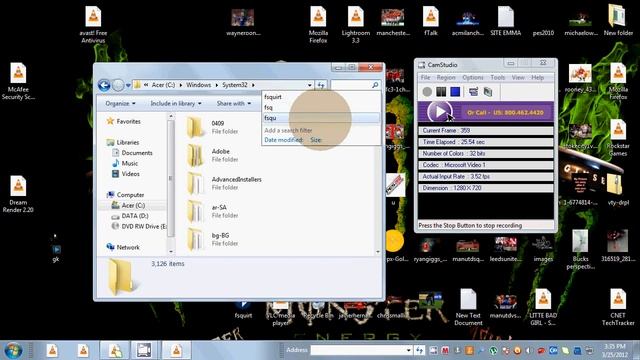Select Network in the navigation pane
The image size is (640, 360).
pyautogui.click(x=128, y=247)
